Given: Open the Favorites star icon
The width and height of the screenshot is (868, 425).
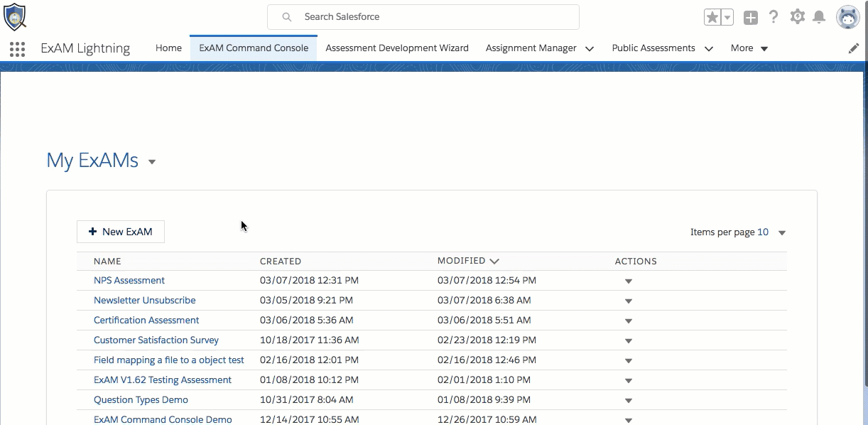Looking at the screenshot, I should [x=712, y=18].
